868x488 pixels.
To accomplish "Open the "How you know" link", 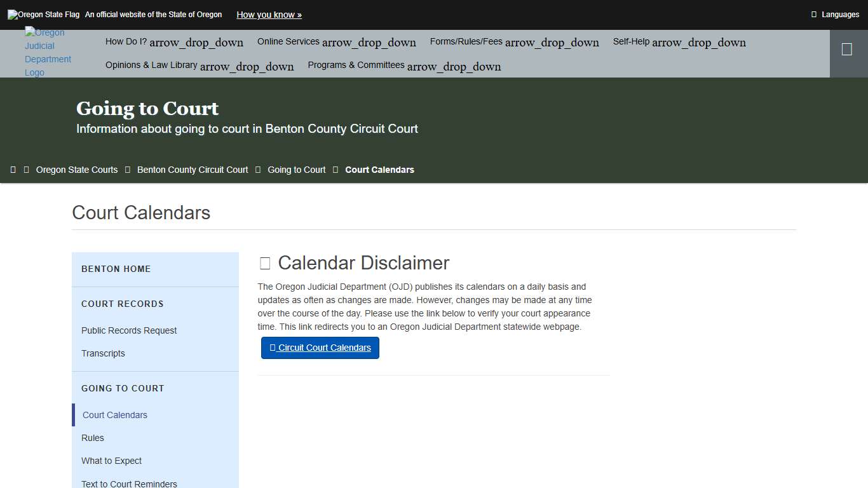I will point(268,14).
